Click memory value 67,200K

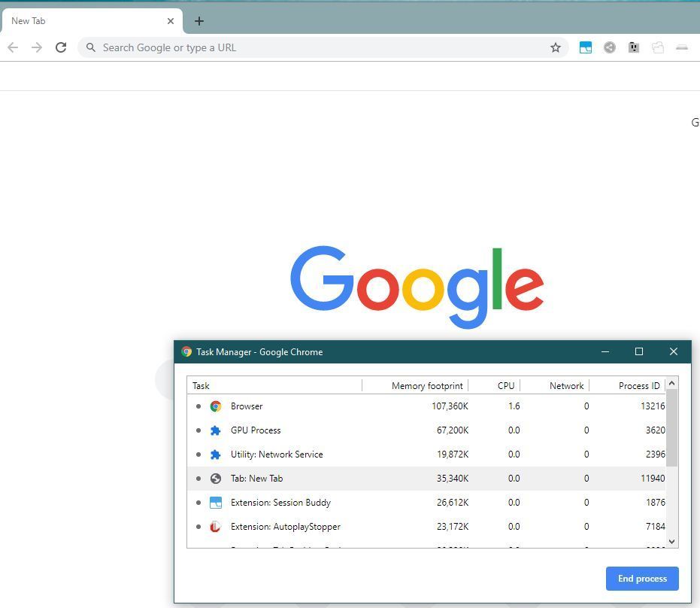coord(452,430)
